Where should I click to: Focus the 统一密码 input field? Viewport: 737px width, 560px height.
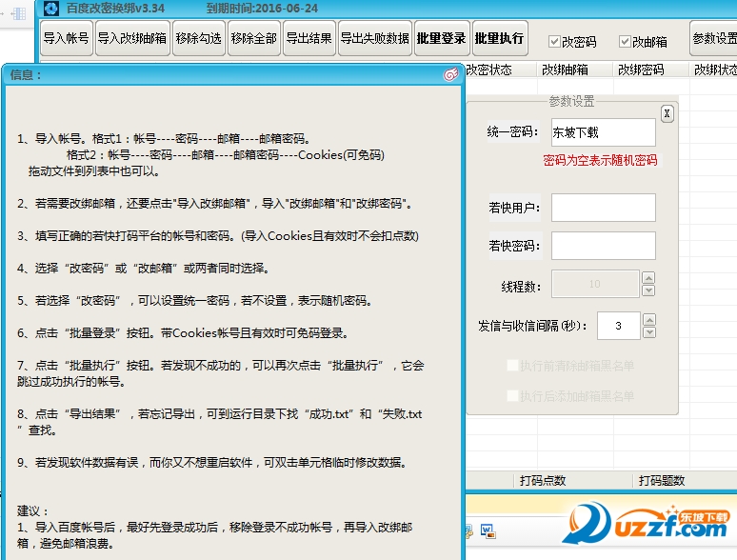(604, 132)
